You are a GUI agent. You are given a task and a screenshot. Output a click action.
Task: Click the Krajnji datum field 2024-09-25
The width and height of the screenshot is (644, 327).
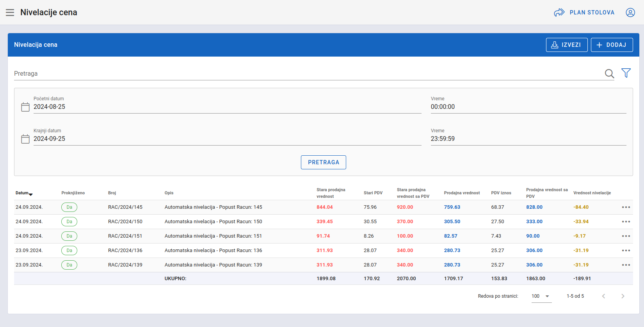coord(227,139)
